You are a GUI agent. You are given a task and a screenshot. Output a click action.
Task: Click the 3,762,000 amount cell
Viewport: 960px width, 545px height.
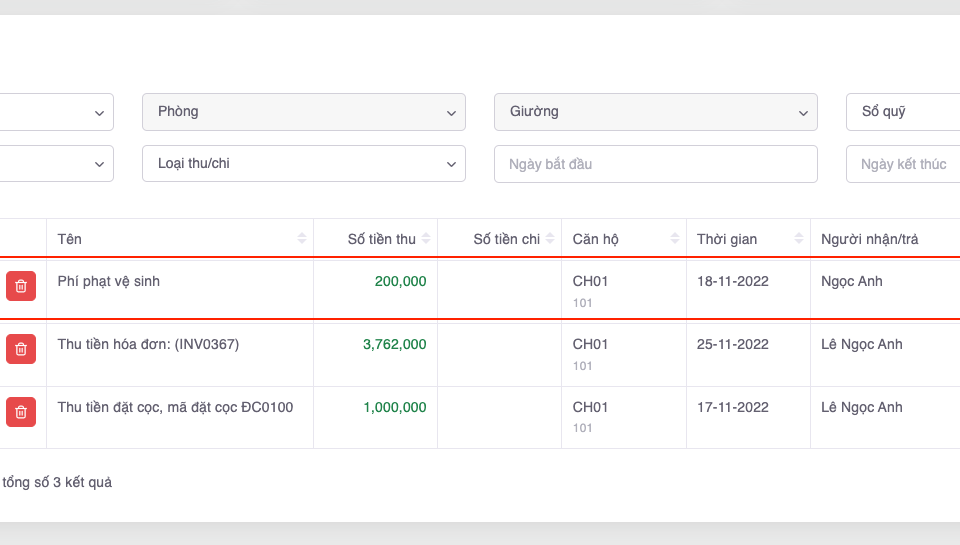tap(394, 345)
